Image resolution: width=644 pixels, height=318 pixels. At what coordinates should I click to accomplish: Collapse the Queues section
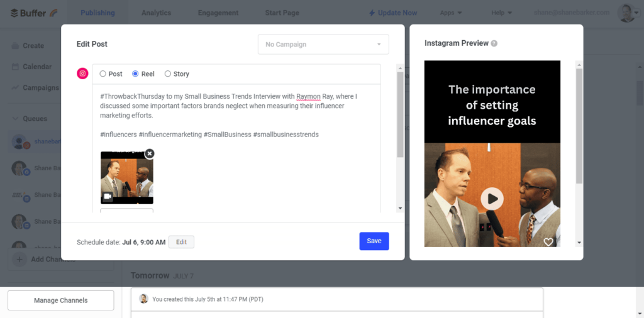15,119
